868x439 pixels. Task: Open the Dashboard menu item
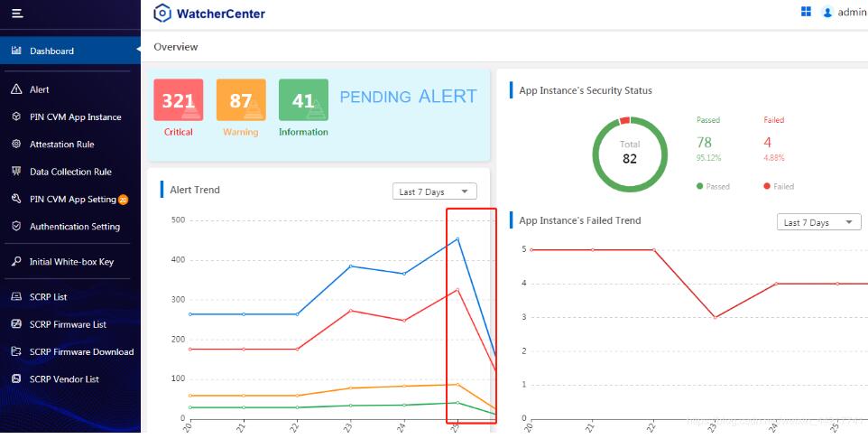click(70, 51)
